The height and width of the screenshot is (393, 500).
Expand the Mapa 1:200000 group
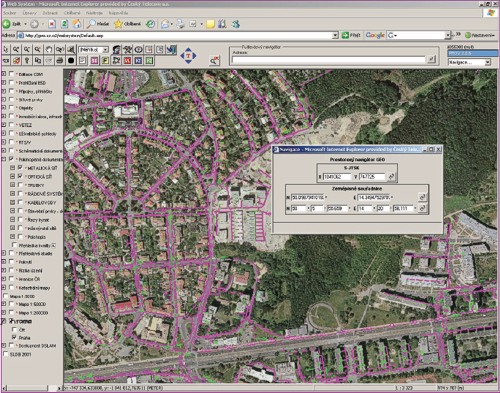pyautogui.click(x=4, y=313)
